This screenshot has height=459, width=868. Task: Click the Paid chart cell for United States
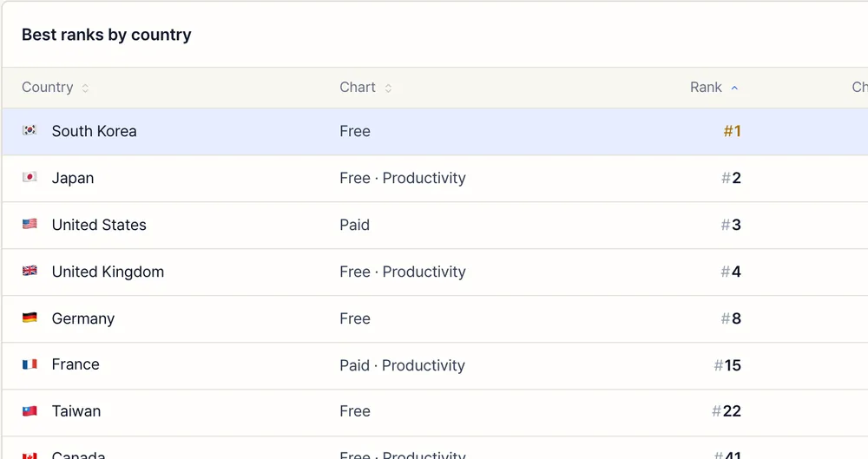pos(354,225)
